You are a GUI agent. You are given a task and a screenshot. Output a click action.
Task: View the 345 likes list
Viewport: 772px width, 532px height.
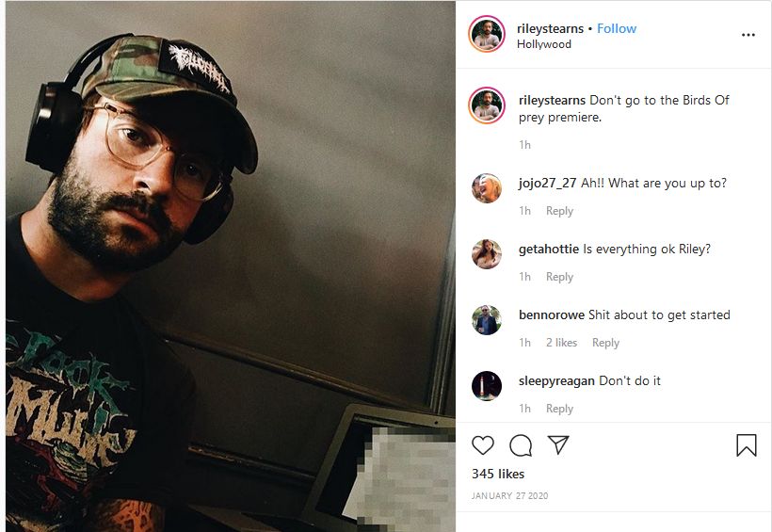[498, 474]
